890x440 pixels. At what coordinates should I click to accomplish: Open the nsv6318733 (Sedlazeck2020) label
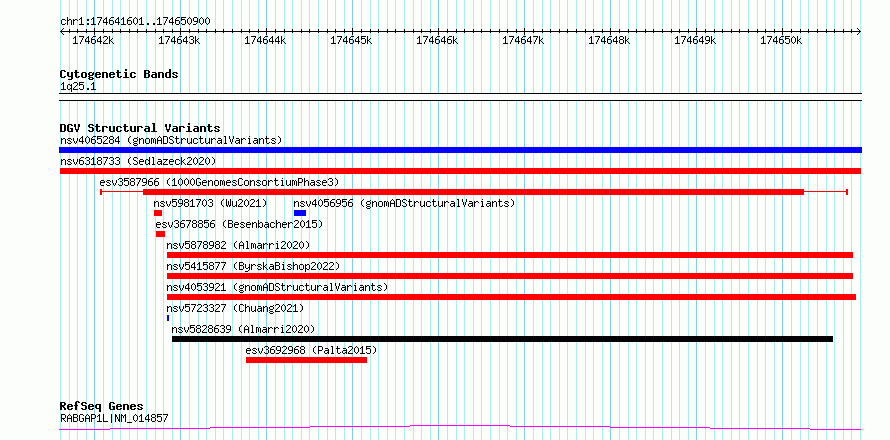[138, 161]
